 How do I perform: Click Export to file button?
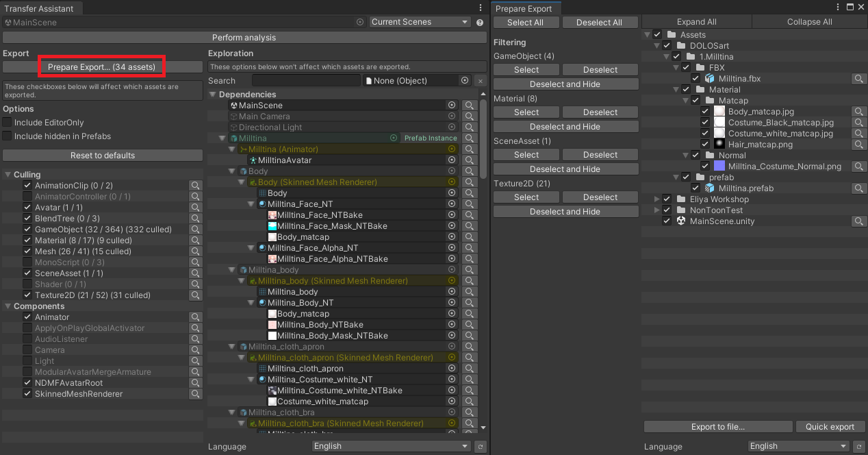[x=718, y=427]
